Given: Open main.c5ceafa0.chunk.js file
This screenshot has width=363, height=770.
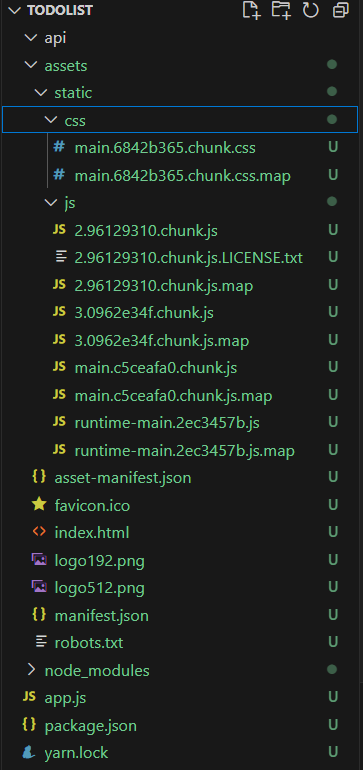Looking at the screenshot, I should point(156,367).
